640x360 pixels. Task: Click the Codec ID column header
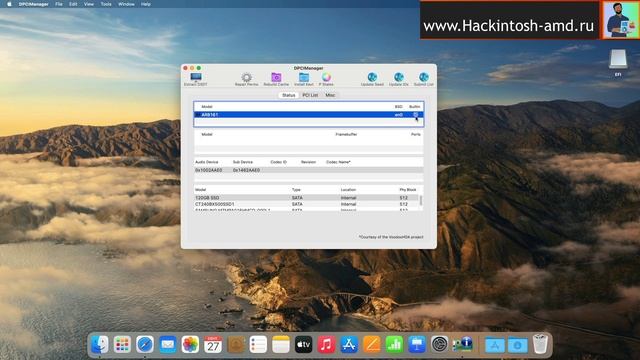point(278,162)
